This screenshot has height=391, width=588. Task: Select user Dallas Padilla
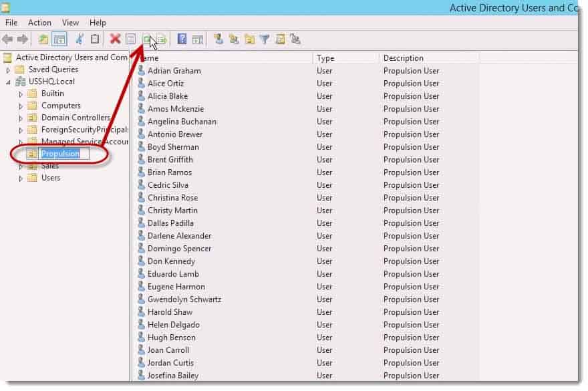170,223
